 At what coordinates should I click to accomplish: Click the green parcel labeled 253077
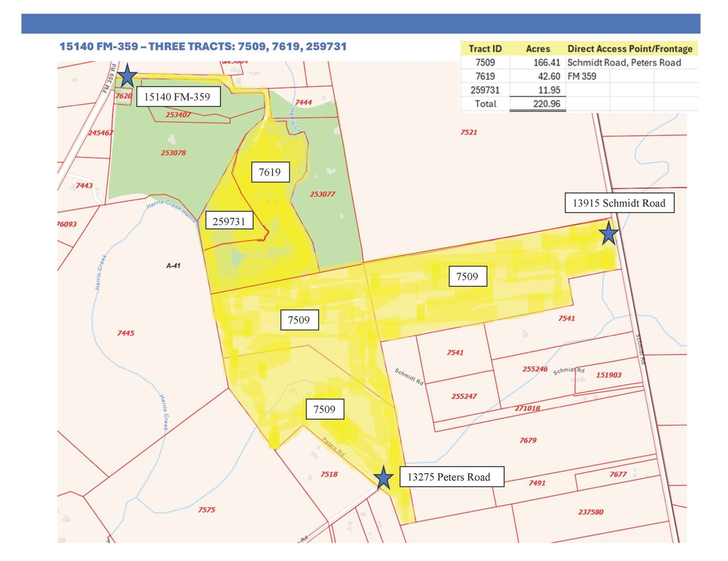click(322, 194)
